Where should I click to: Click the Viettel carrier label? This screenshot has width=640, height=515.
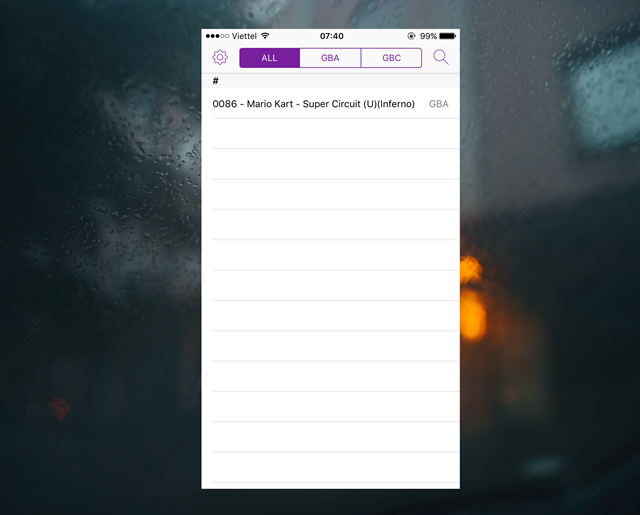(244, 36)
